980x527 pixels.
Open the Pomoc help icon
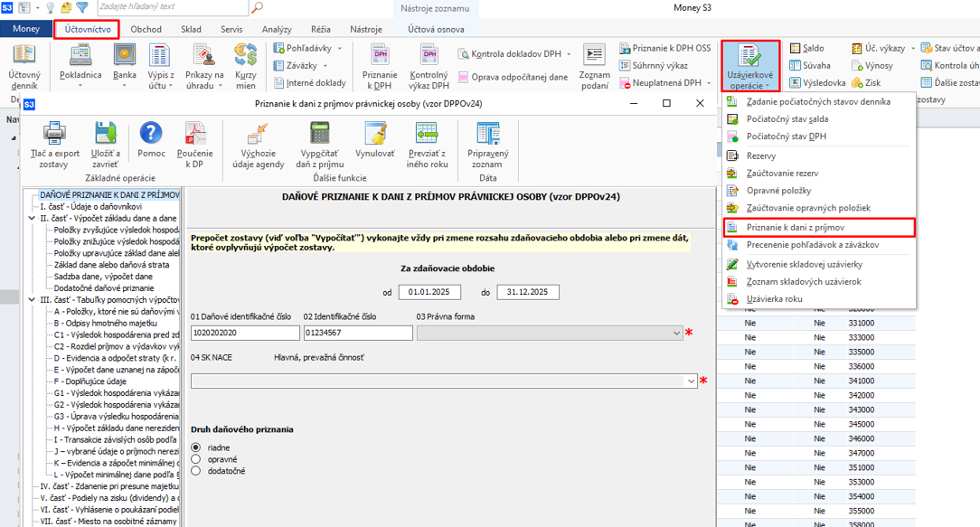click(151, 134)
